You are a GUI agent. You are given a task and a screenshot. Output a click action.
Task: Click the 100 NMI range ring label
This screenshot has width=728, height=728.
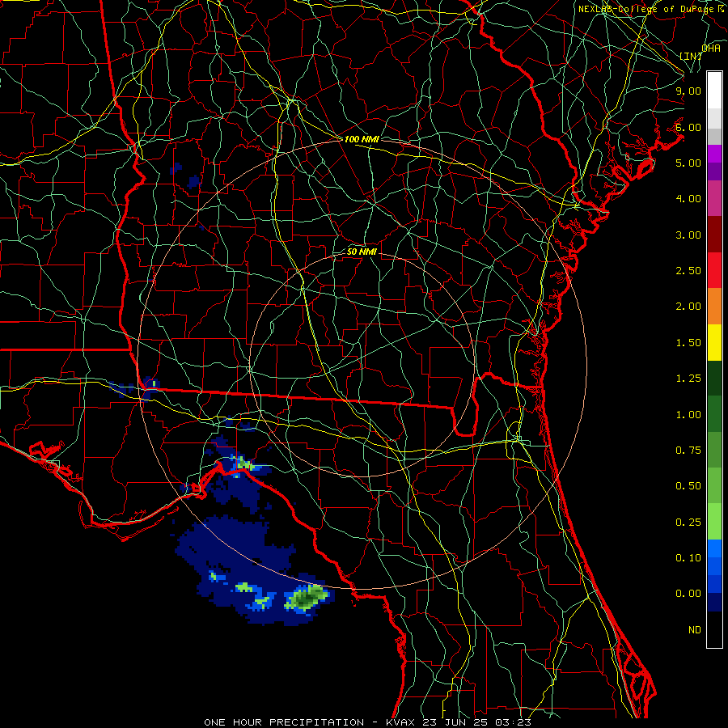(x=362, y=139)
